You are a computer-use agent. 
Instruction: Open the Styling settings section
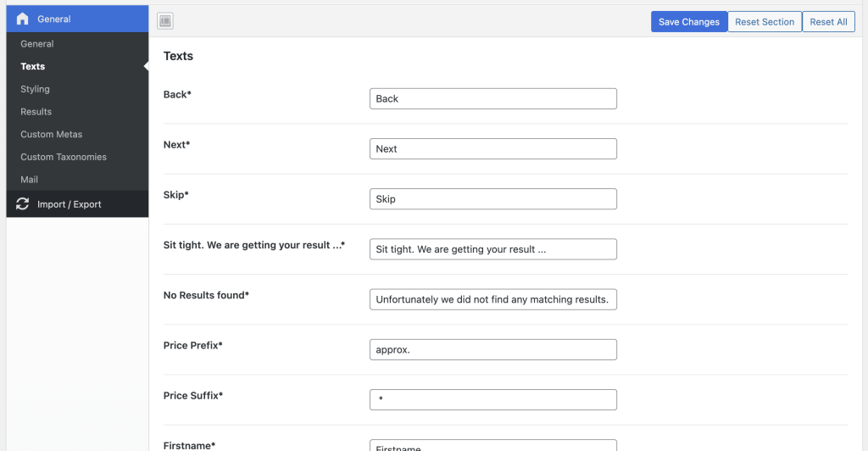(x=36, y=89)
